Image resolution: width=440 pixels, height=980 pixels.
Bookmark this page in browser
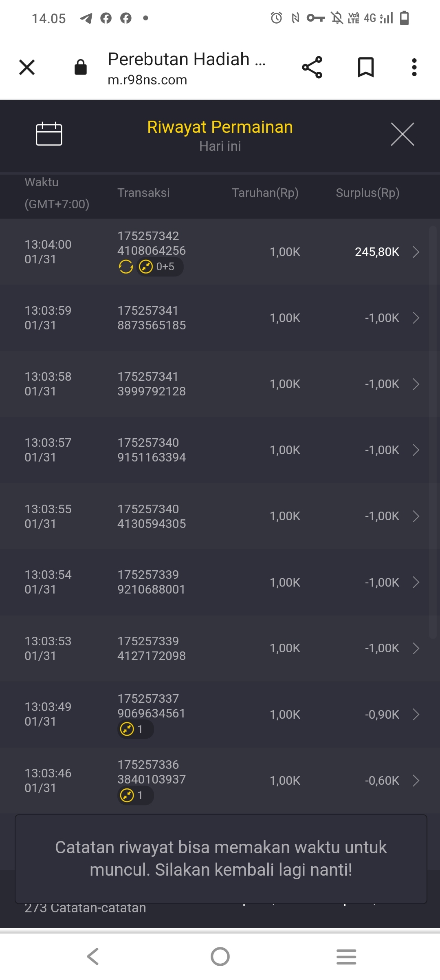pyautogui.click(x=365, y=67)
